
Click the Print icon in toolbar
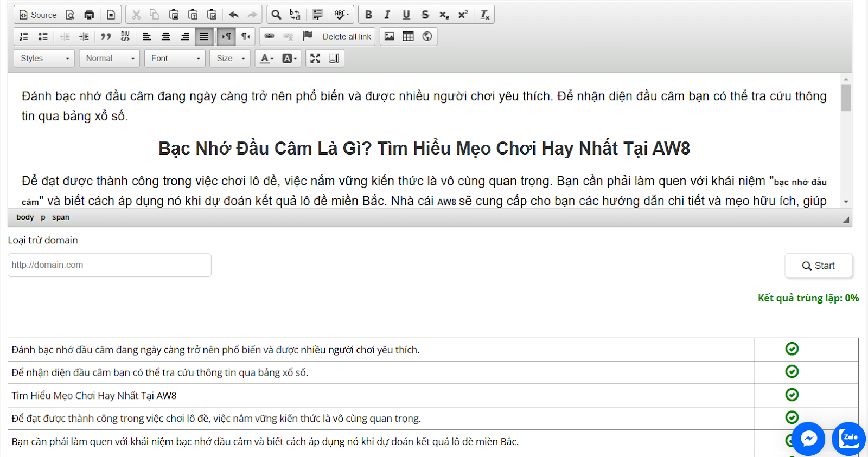click(89, 15)
